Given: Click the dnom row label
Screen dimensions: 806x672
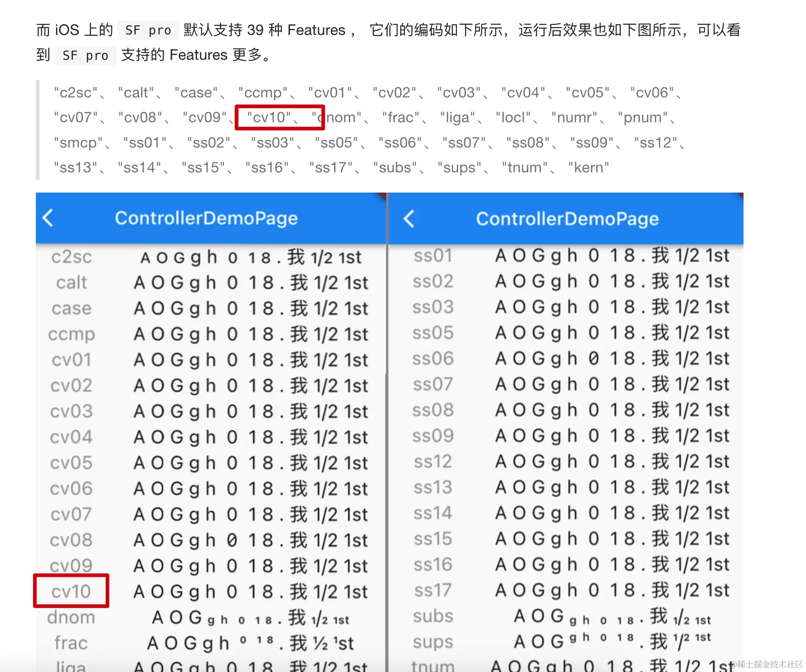Looking at the screenshot, I should (71, 617).
